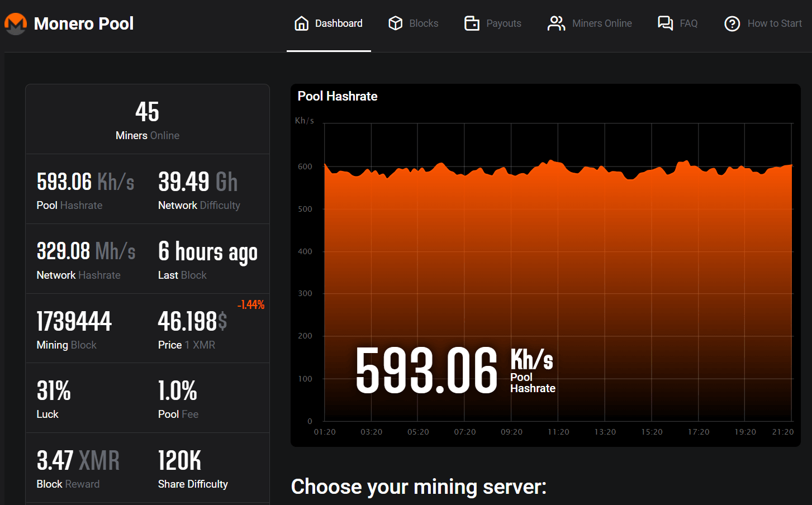The height and width of the screenshot is (505, 812).
Task: Click the -1.44% price change indicator
Action: click(x=251, y=304)
